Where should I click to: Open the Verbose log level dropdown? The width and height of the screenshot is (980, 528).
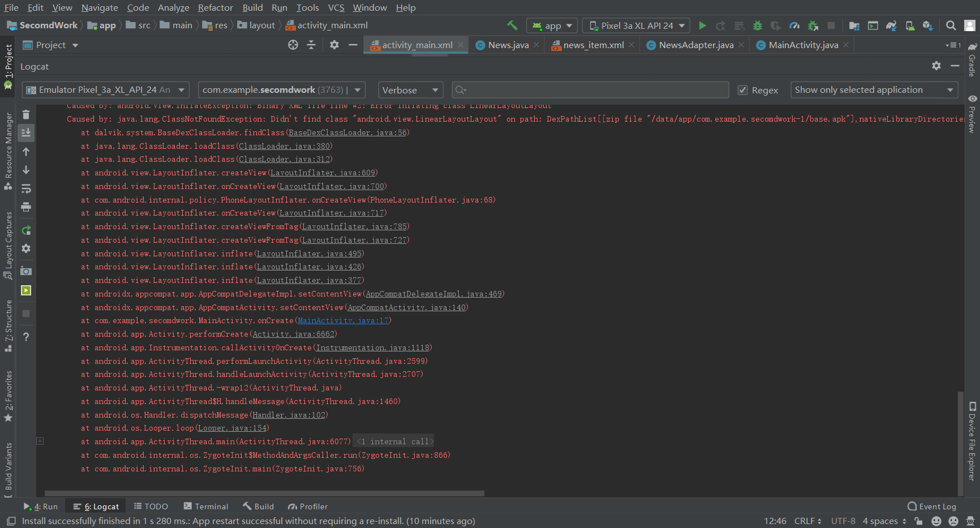(410, 90)
